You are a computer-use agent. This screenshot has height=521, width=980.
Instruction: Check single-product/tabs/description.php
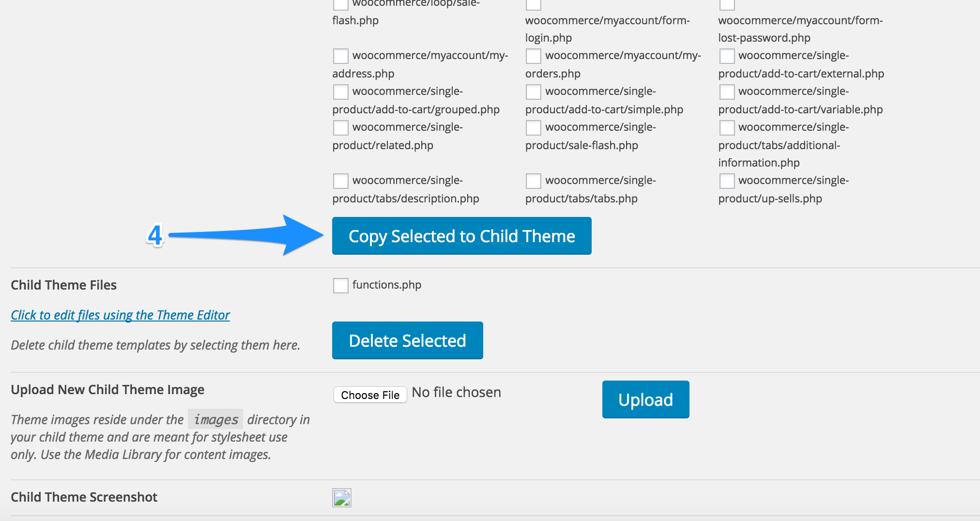[340, 181]
